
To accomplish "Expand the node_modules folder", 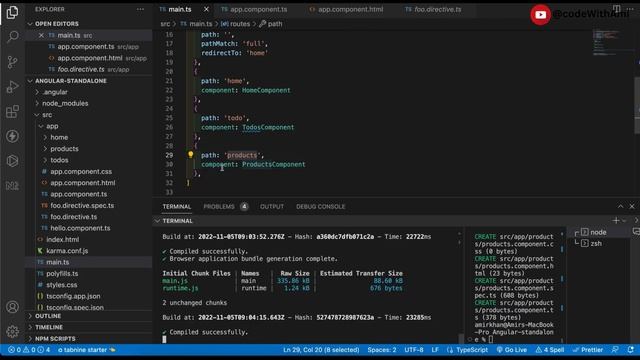I will [65, 104].
